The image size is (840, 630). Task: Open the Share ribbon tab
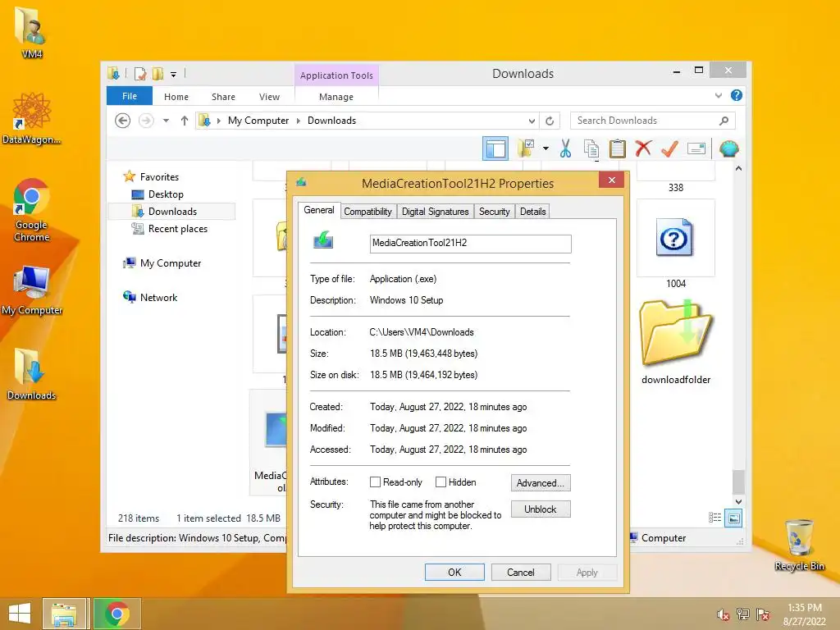tap(223, 97)
